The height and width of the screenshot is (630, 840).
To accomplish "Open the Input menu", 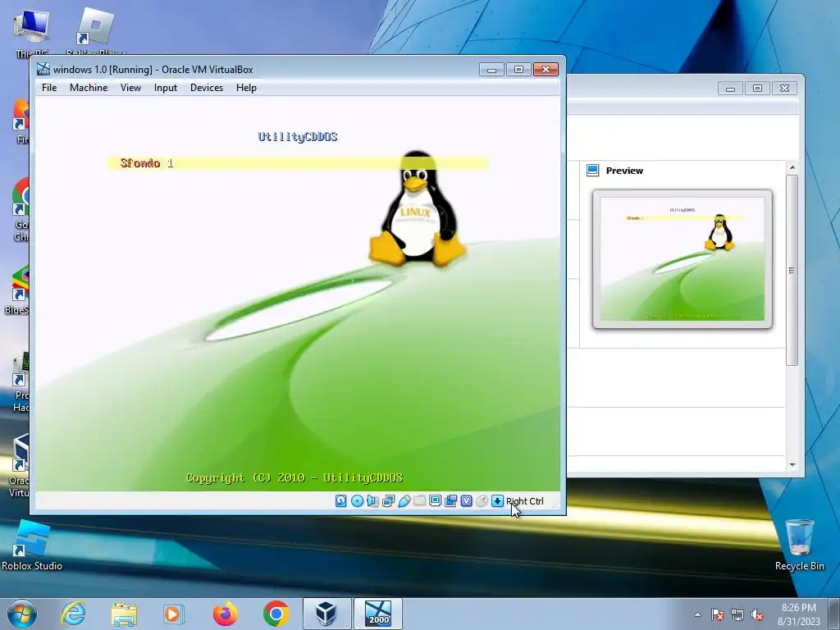I will tap(166, 88).
